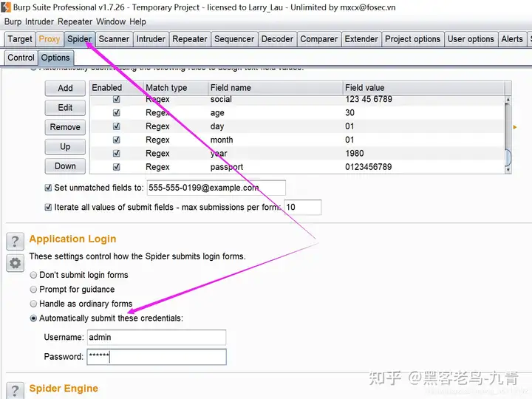Select Prompt for guidance option
Image resolution: width=532 pixels, height=399 pixels.
(33, 290)
